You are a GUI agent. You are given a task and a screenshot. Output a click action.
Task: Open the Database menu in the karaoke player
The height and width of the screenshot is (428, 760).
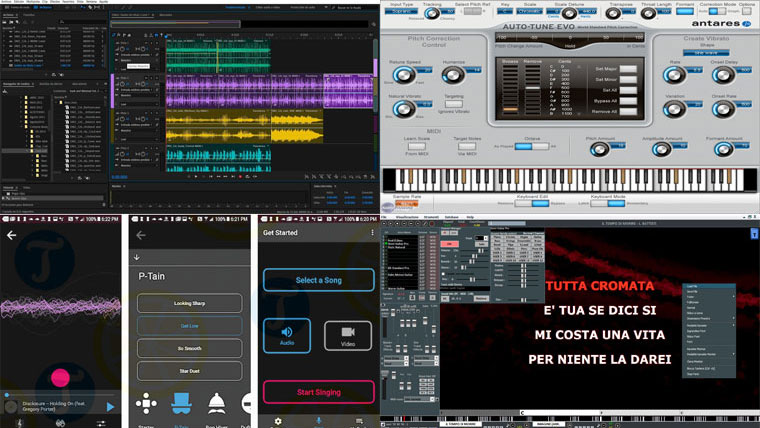[x=451, y=217]
